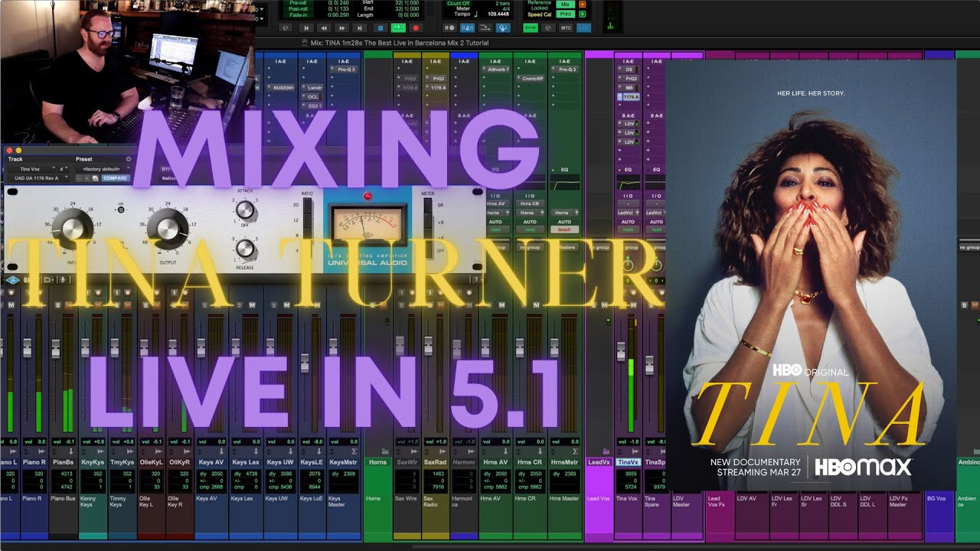Screen dimensions: 980x551
Task: Open the 'touch' automation mode selector on HrnsMstr
Action: (564, 230)
